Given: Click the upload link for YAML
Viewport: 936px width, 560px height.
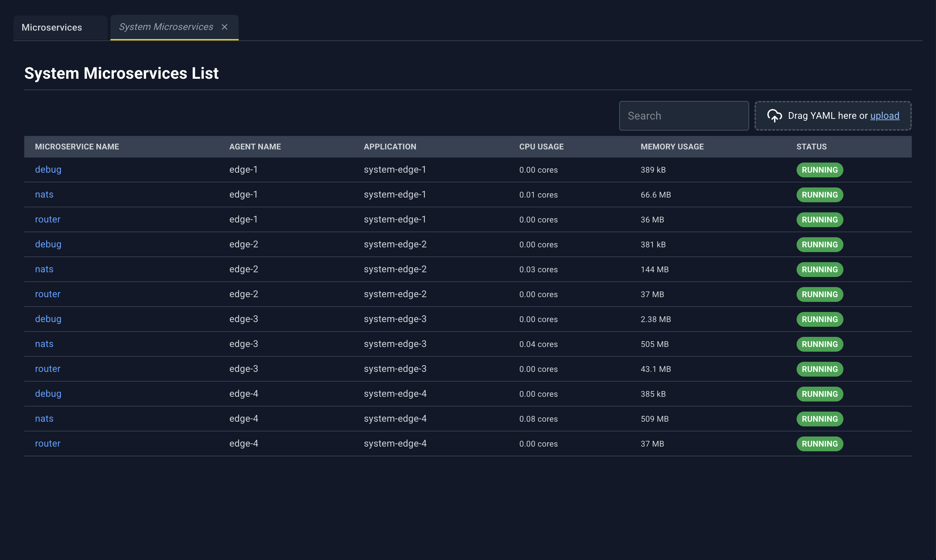Looking at the screenshot, I should tap(885, 116).
